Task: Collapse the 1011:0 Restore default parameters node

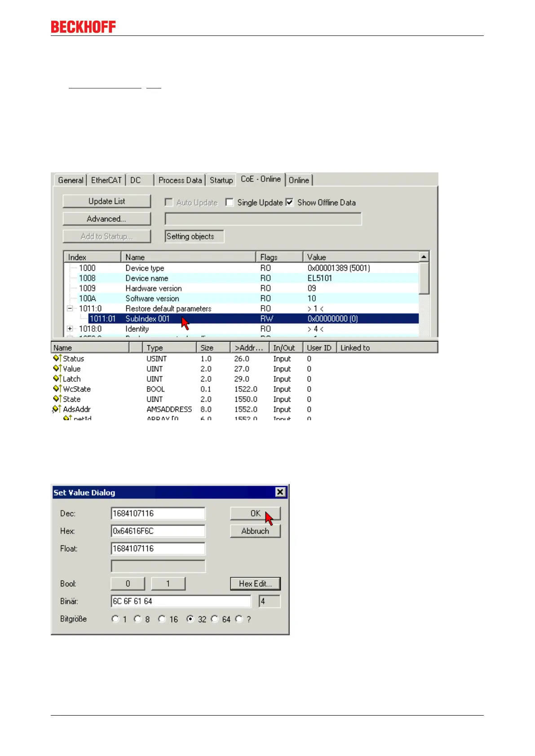Action: pos(70,308)
